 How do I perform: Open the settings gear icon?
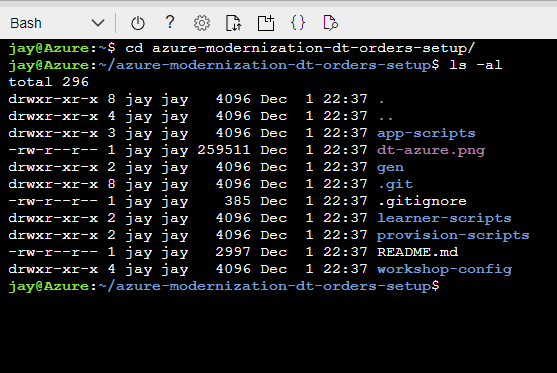pos(202,23)
